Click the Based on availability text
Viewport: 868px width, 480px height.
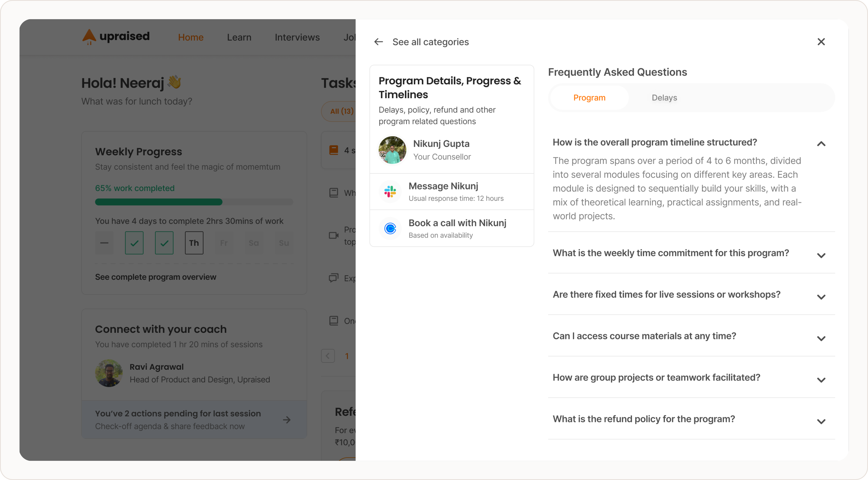441,235
